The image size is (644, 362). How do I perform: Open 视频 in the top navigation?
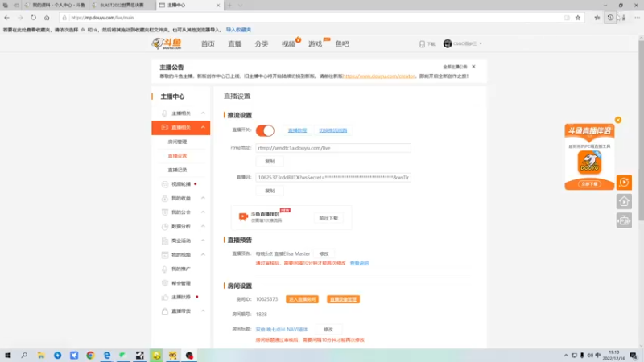point(288,44)
